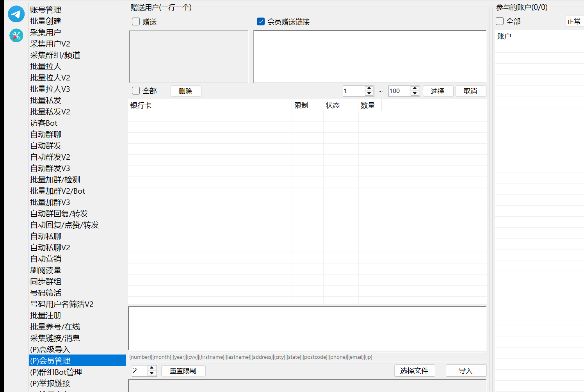Enable the 赠送 checkbox

coord(136,21)
